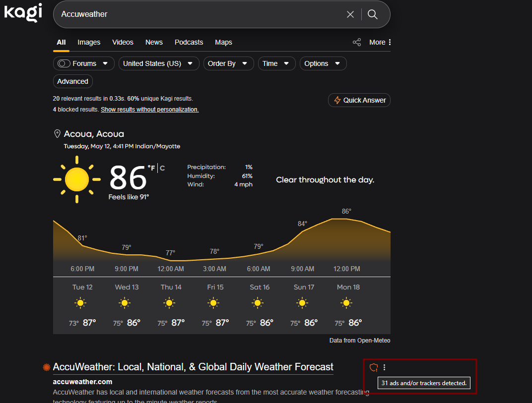Switch to the Videos tab

123,42
